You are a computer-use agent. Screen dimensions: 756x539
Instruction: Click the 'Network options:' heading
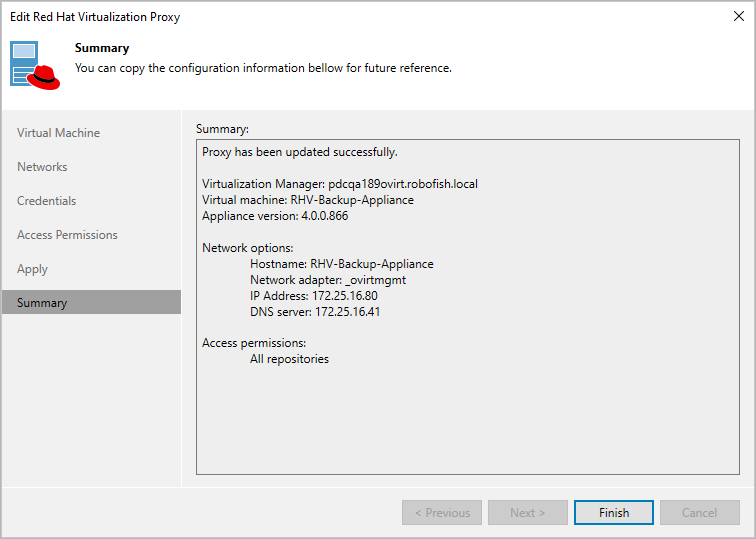coord(247,248)
